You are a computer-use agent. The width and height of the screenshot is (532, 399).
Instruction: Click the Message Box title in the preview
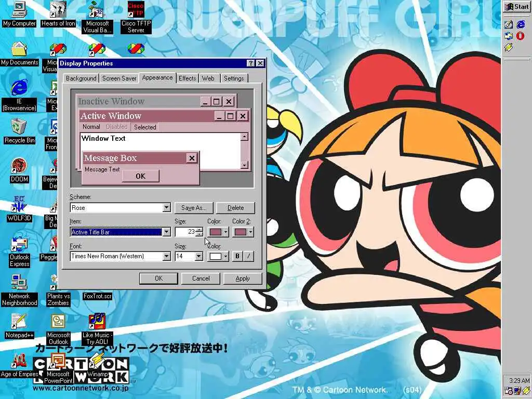click(110, 158)
